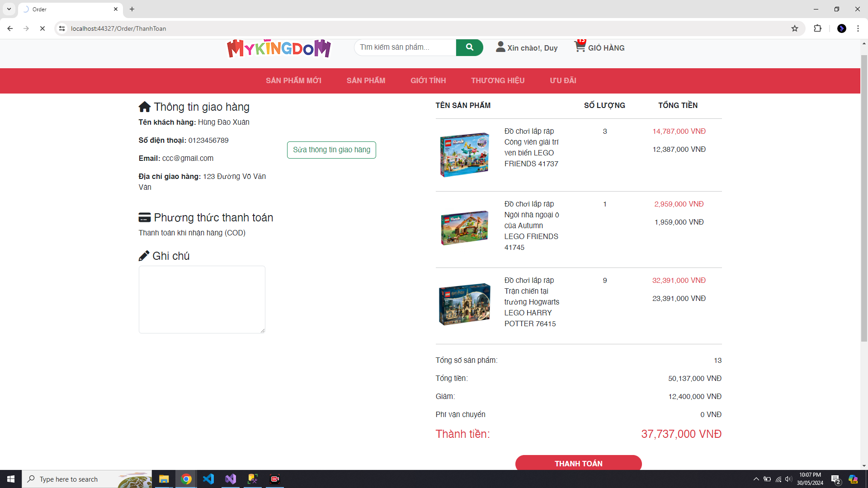Click LEGO FRIENDS 41737 product thumbnail
Viewport: 868px width, 488px height.
(x=465, y=155)
